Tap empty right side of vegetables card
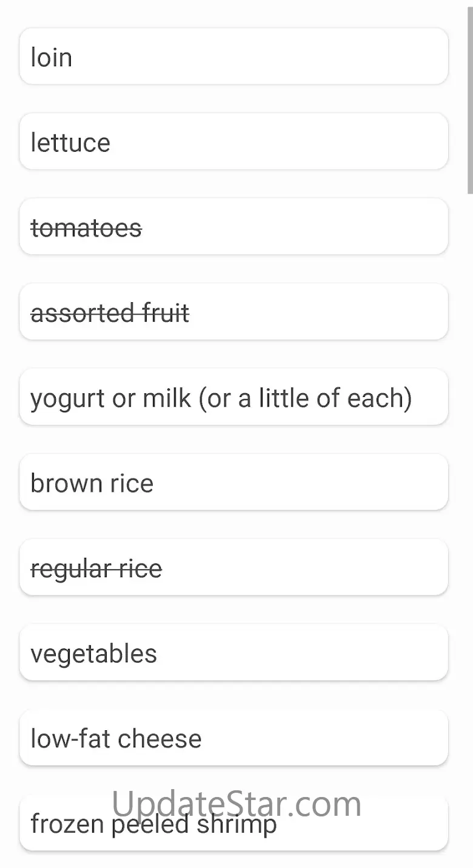Viewport: 473px width, 868px height. point(315,653)
